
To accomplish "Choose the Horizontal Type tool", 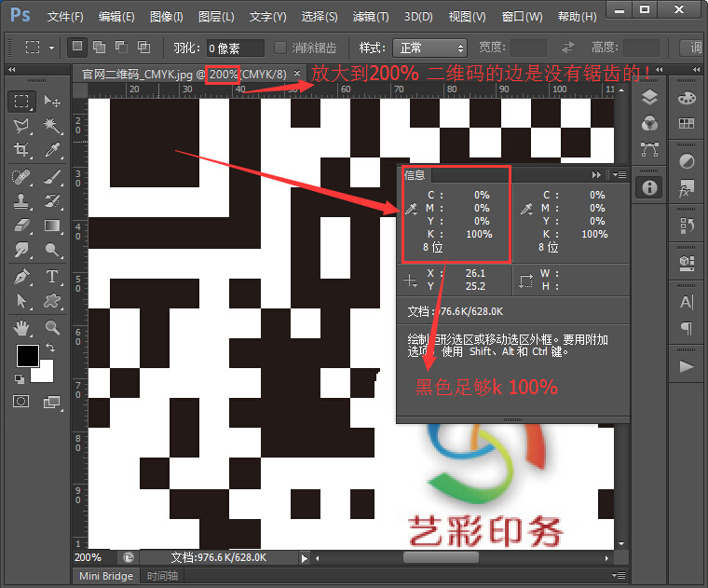I will (x=52, y=277).
